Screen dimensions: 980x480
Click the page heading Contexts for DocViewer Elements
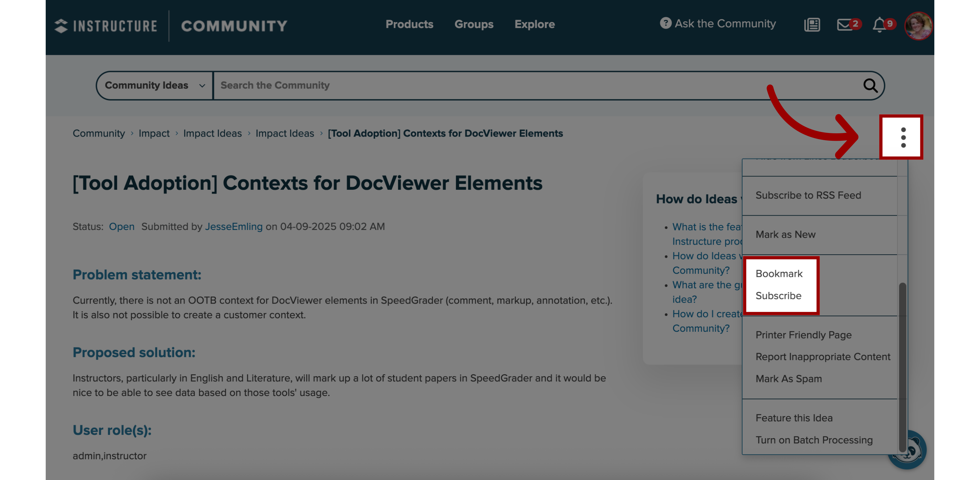pyautogui.click(x=308, y=183)
